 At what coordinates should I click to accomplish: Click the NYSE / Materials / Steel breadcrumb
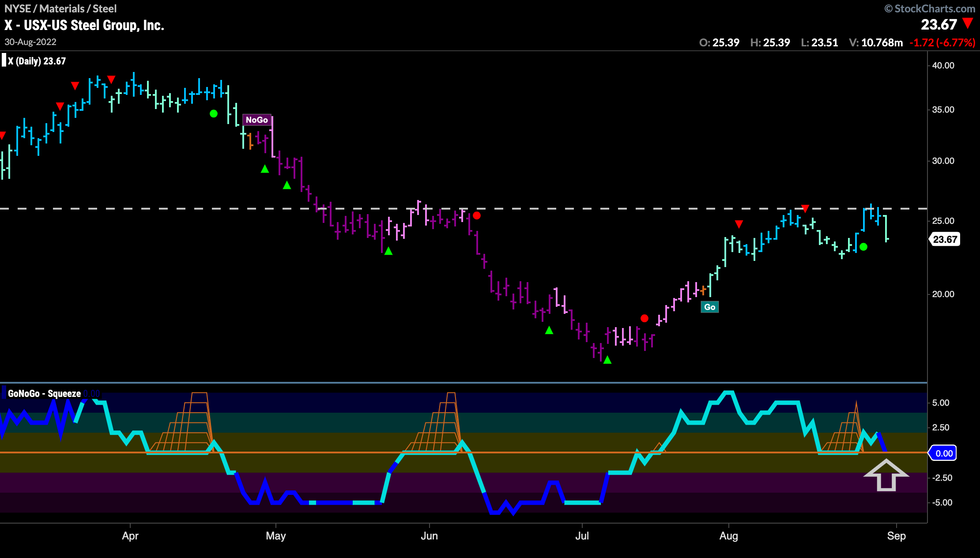[60, 8]
